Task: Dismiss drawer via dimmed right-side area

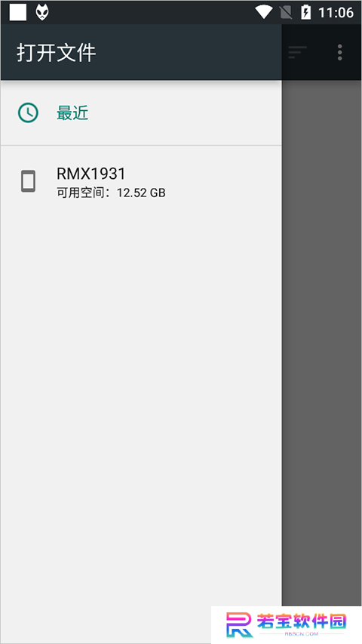Action: (x=322, y=341)
